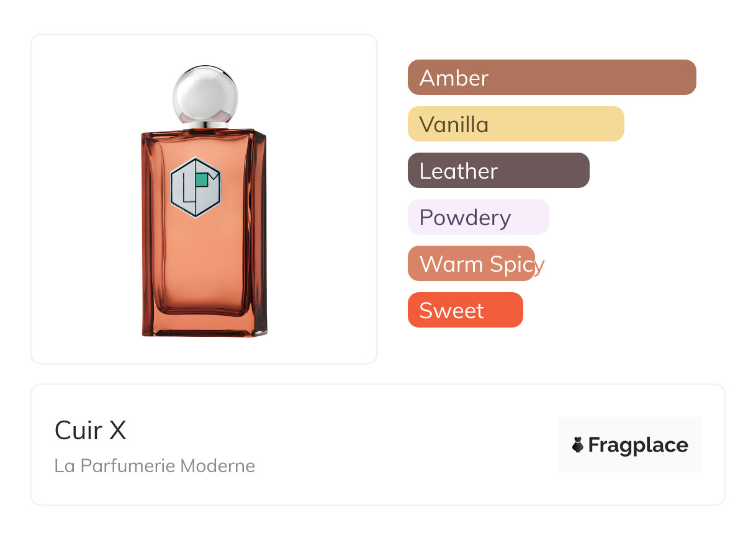Image resolution: width=756 pixels, height=536 pixels.
Task: Click the word Sweet in bottom bar
Action: (452, 311)
